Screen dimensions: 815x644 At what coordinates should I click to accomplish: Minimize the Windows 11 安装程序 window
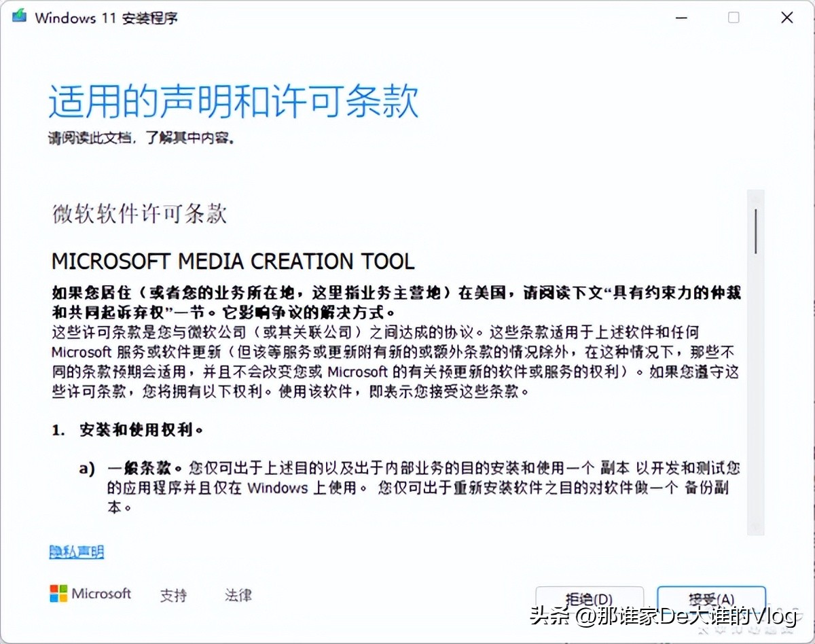(680, 18)
